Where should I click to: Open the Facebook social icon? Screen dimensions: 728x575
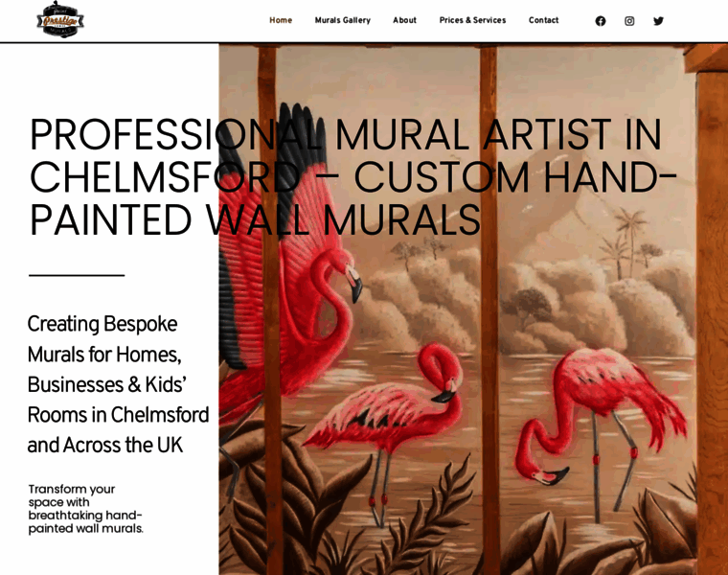pos(601,21)
